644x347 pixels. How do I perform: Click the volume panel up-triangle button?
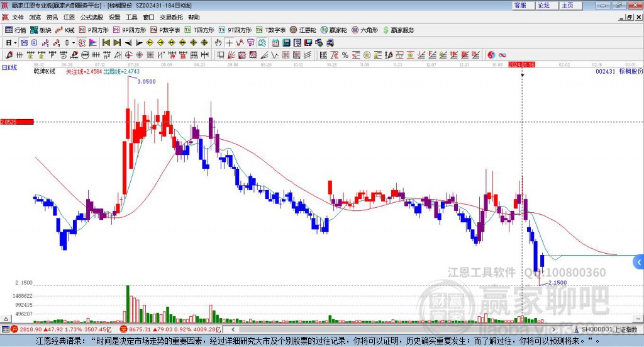pos(6,318)
